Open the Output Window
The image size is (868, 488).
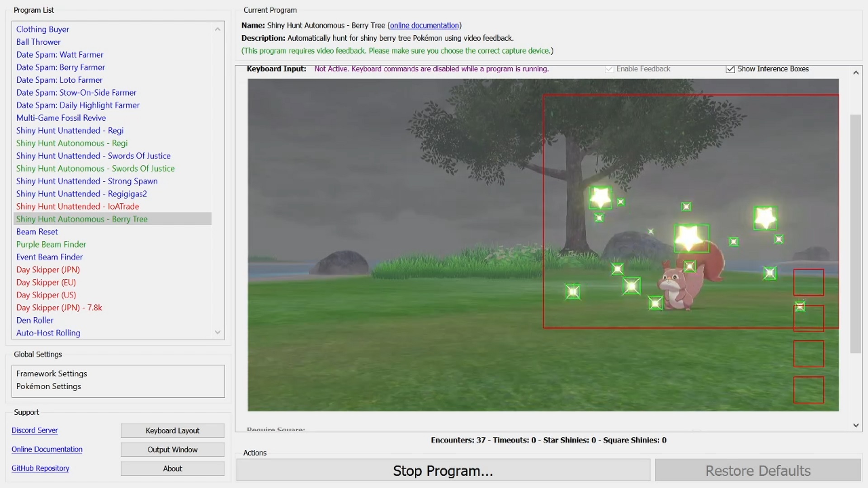172,450
